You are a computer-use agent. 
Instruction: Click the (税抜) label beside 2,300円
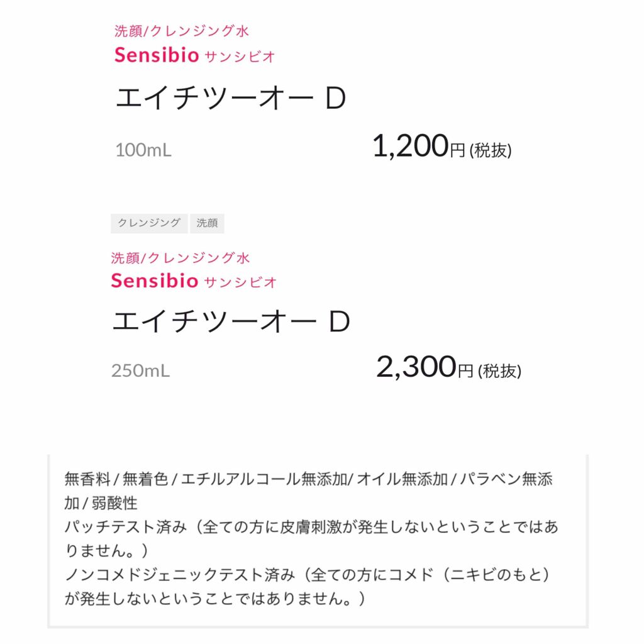pyautogui.click(x=499, y=372)
